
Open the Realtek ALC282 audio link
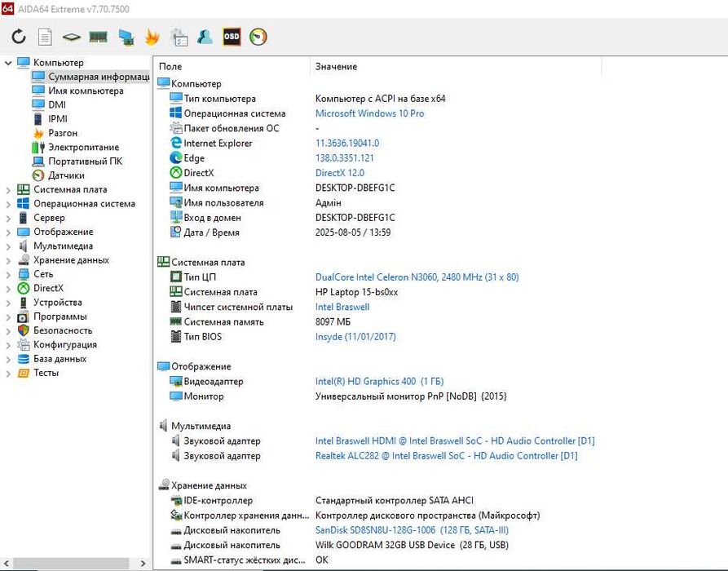pyautogui.click(x=447, y=455)
